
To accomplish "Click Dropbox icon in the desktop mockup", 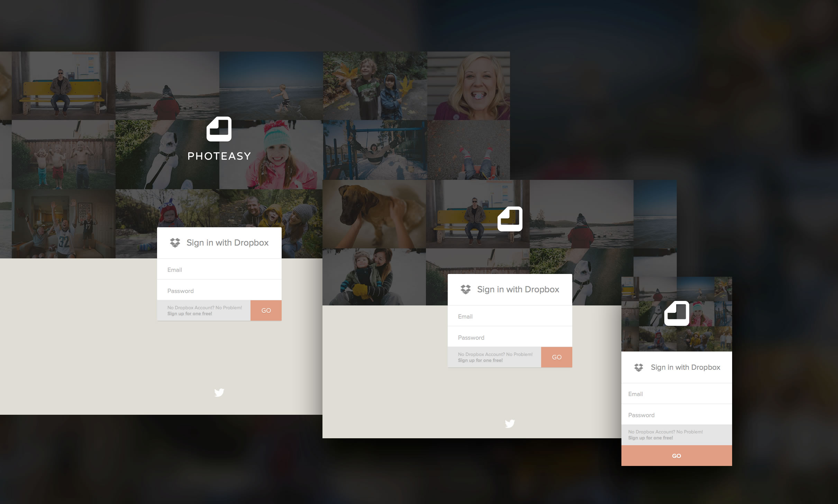I will (x=175, y=243).
